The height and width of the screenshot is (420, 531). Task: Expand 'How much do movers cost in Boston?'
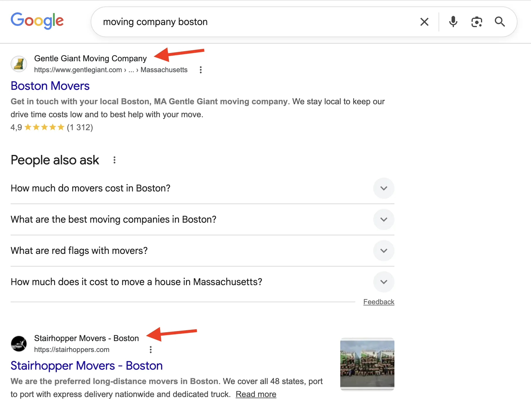click(x=384, y=188)
